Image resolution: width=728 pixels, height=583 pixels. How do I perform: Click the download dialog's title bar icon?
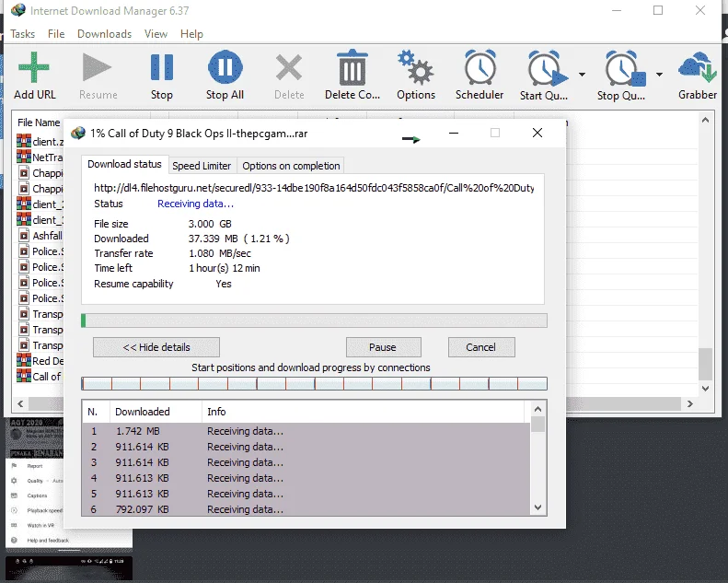pyautogui.click(x=78, y=133)
